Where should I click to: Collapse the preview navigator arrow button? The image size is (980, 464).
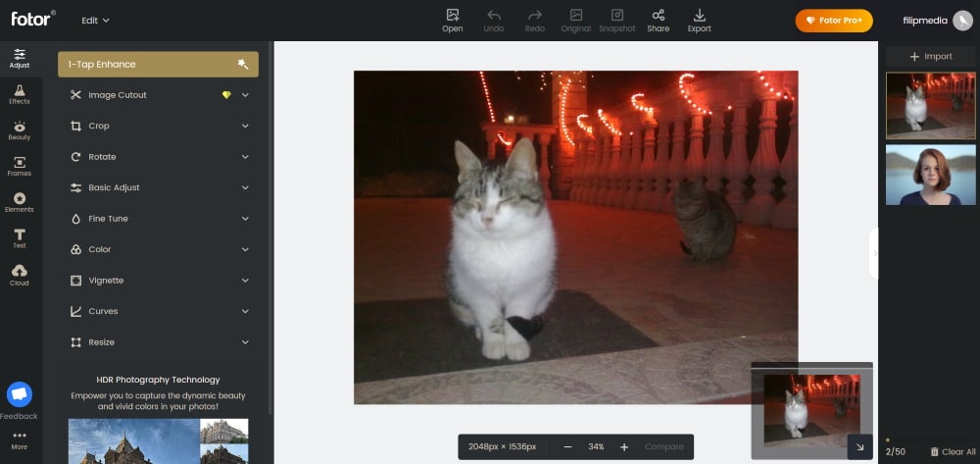[859, 446]
